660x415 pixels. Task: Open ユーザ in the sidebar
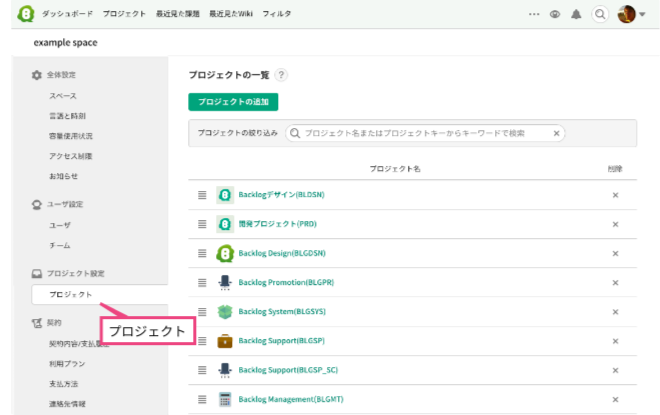pos(60,225)
